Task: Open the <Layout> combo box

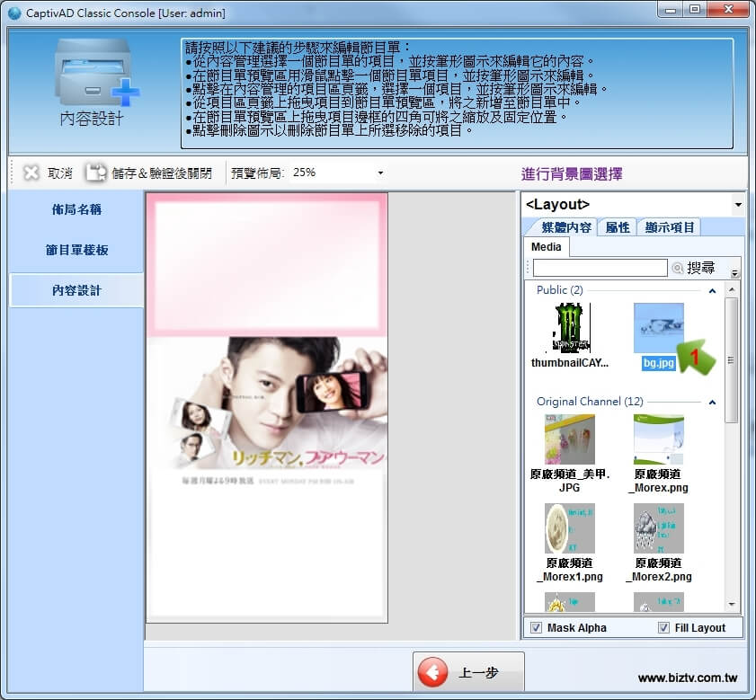Action: coord(737,205)
